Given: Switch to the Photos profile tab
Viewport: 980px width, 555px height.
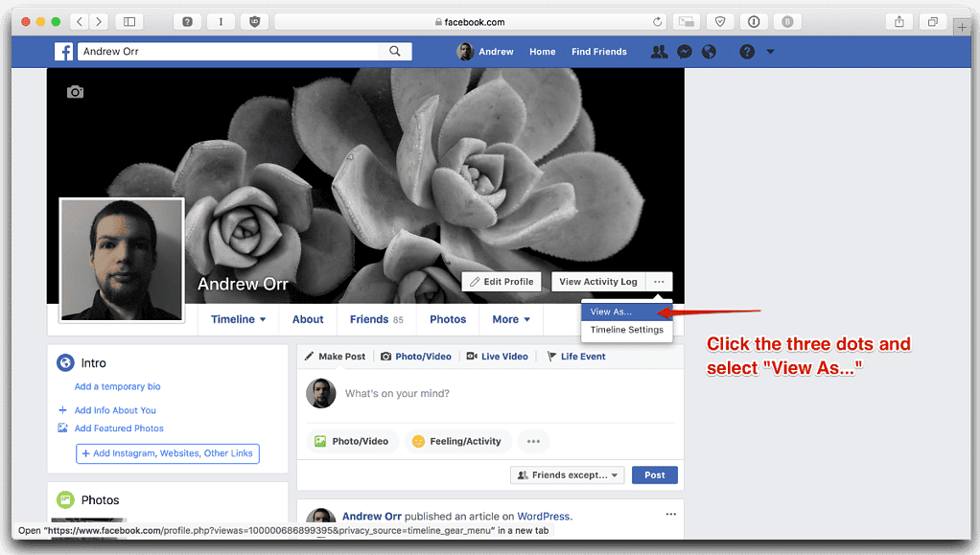Looking at the screenshot, I should tap(448, 319).
